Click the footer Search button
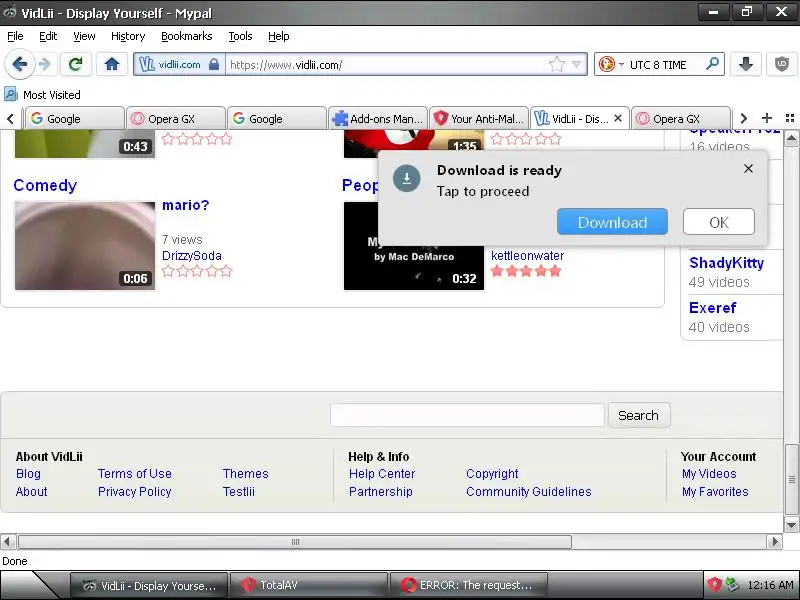The height and width of the screenshot is (600, 800). click(638, 415)
